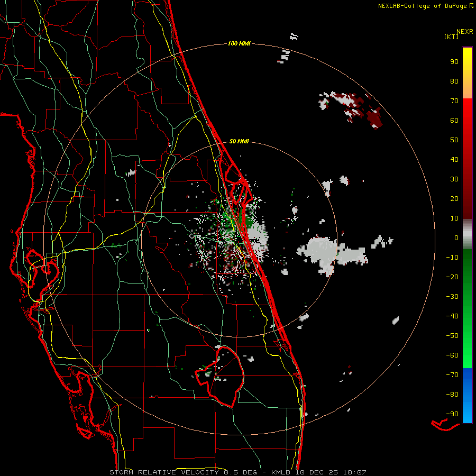Click the blue bottom segment of the color bar
476x476 pixels.
pos(467,396)
